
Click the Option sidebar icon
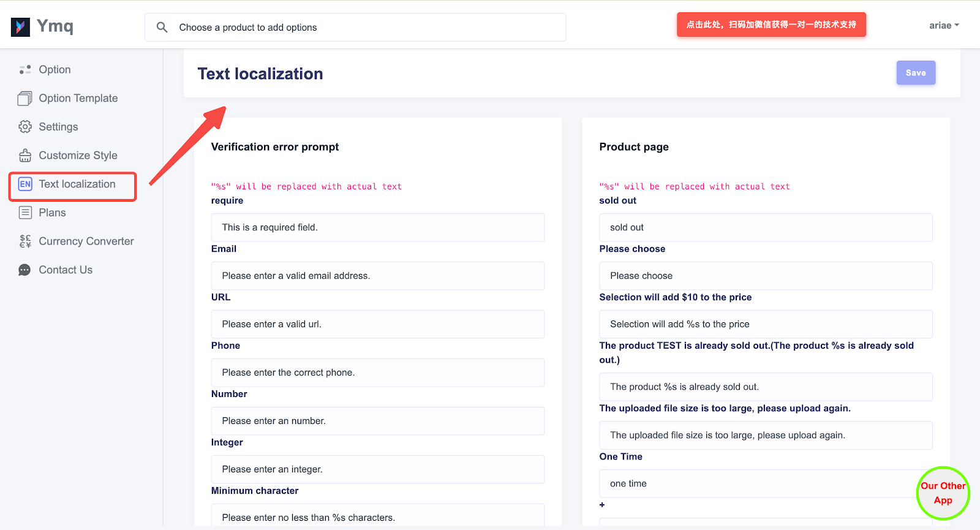(x=25, y=70)
